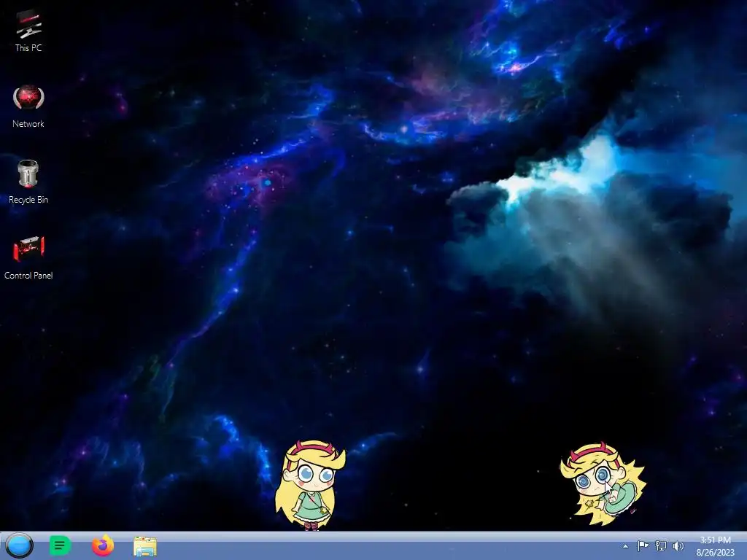Open Firefox from the taskbar
747x560 pixels.
(x=103, y=545)
